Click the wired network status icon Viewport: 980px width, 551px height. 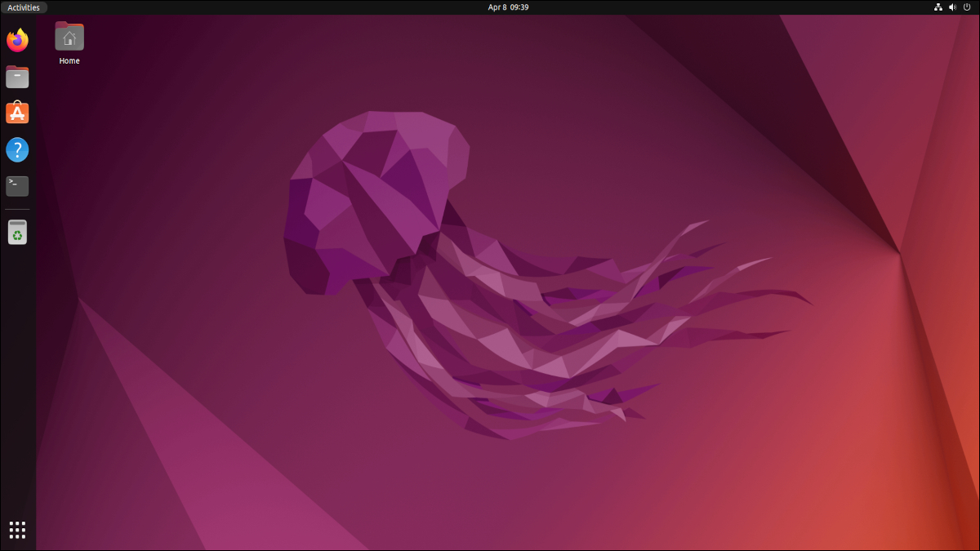pyautogui.click(x=938, y=7)
